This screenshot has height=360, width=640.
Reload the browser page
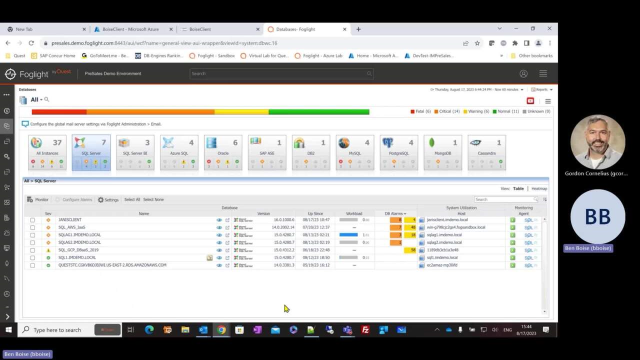[x=31, y=43]
